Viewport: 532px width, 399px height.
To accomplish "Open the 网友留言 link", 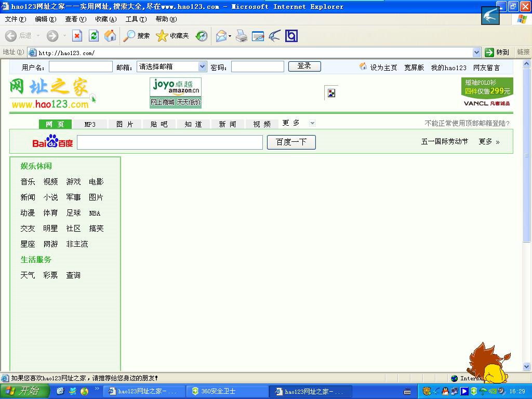I will coord(486,68).
